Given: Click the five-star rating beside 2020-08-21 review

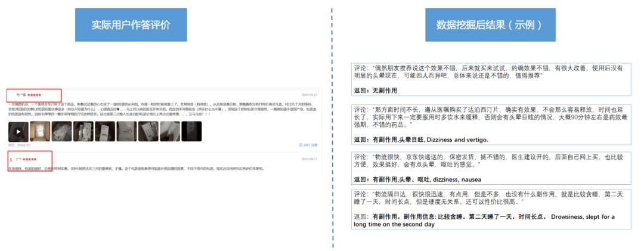Looking at the screenshot, I should point(34,95).
